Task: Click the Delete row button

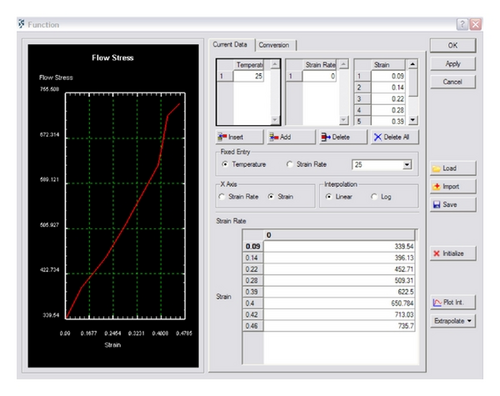Action: (343, 137)
